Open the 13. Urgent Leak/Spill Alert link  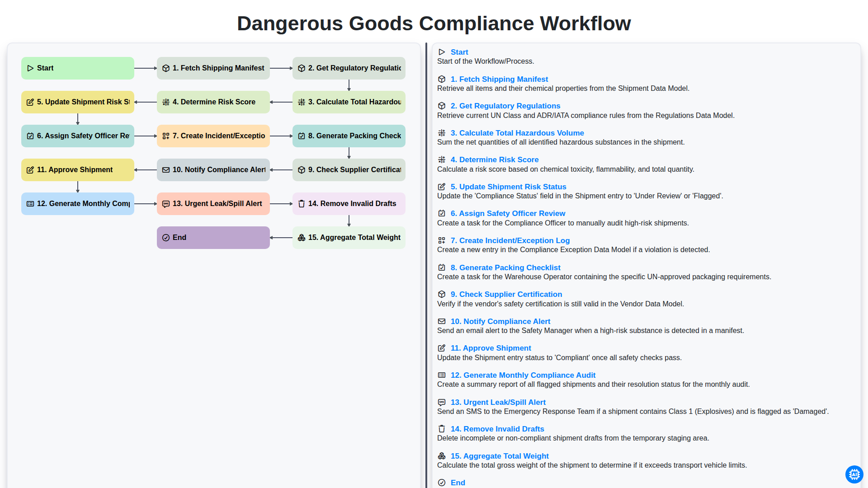point(498,402)
